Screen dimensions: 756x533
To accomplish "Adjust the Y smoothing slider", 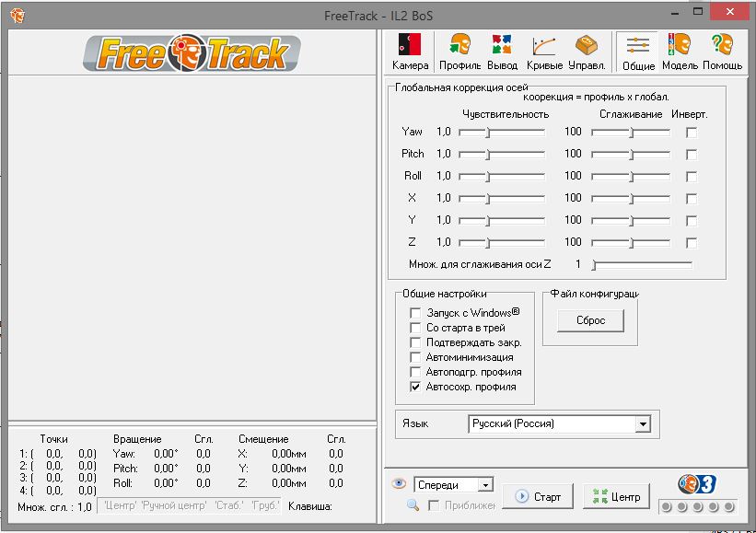I will pyautogui.click(x=631, y=221).
